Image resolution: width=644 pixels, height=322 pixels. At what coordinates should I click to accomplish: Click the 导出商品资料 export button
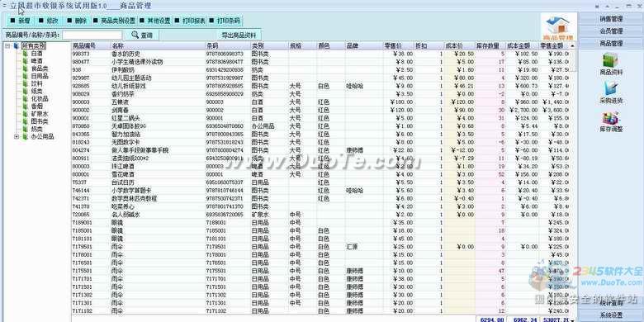coord(239,35)
